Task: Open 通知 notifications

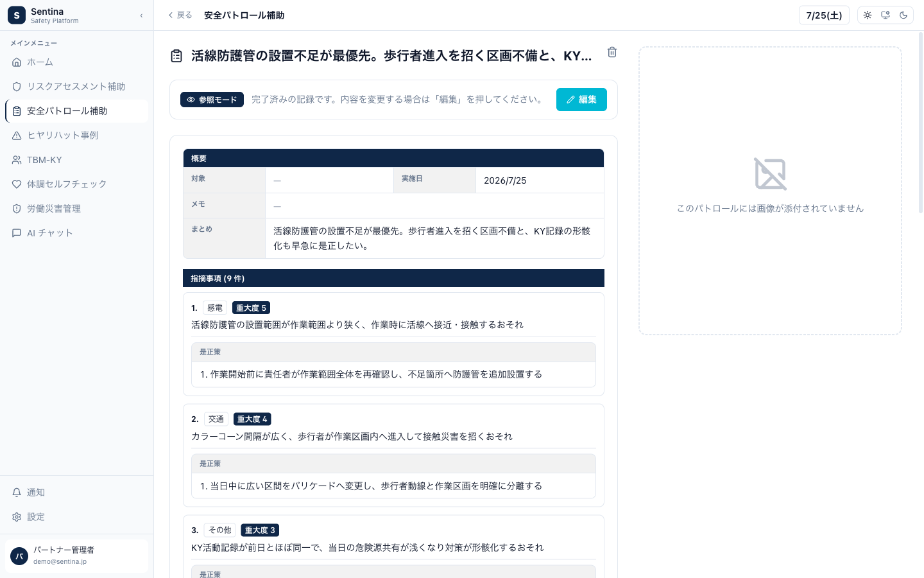Action: click(76, 493)
